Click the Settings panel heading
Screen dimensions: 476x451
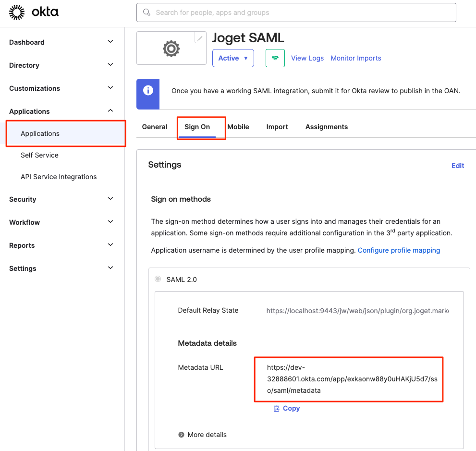(165, 165)
